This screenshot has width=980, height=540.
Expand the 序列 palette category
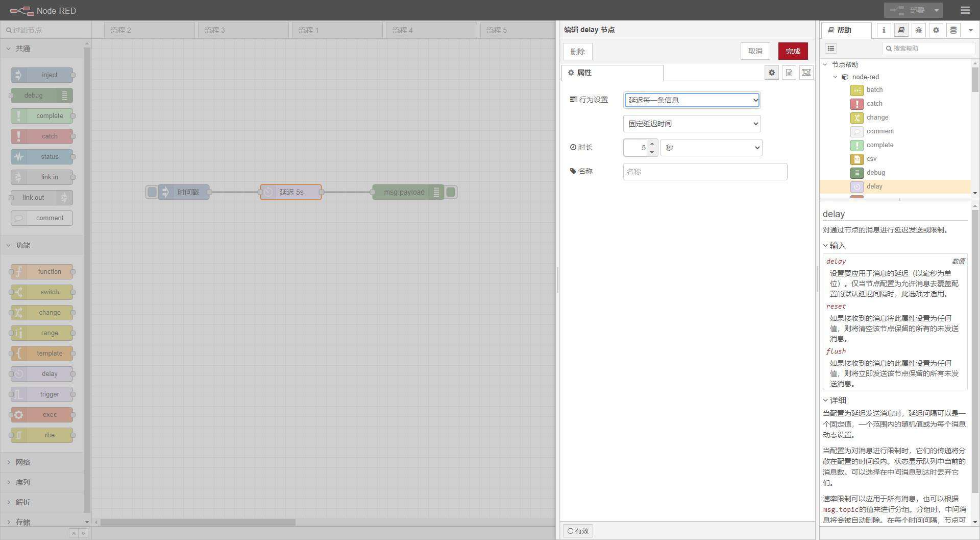coord(42,482)
